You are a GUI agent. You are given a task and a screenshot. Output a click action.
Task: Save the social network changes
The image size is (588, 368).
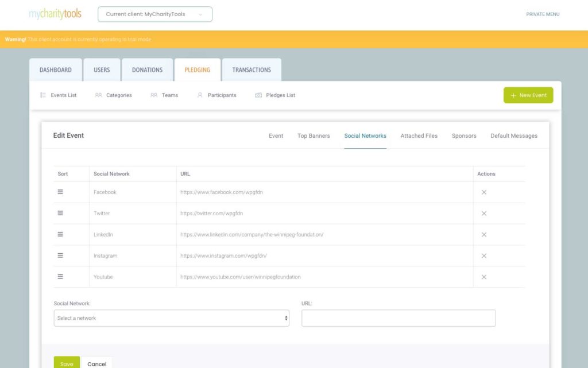pos(67,363)
